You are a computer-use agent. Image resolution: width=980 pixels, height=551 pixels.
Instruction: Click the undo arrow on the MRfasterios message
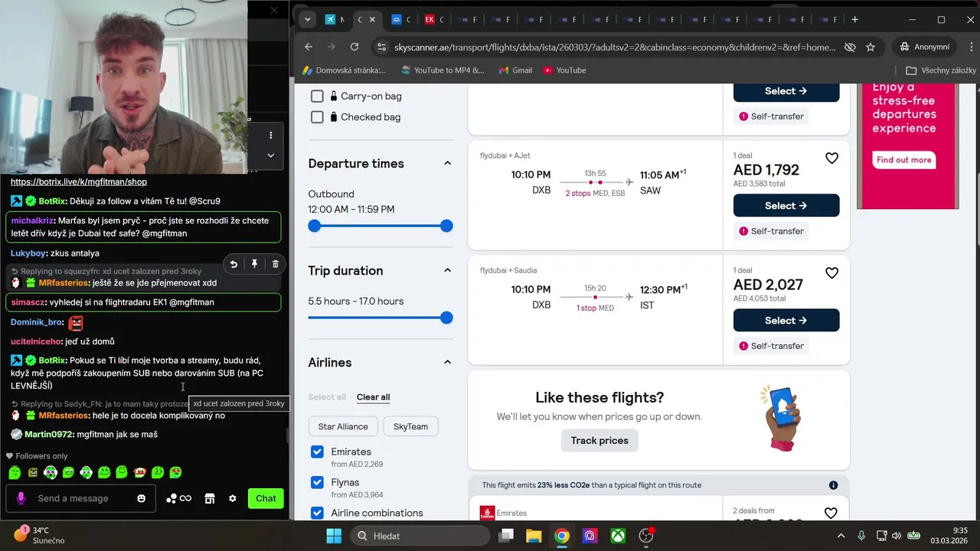234,264
